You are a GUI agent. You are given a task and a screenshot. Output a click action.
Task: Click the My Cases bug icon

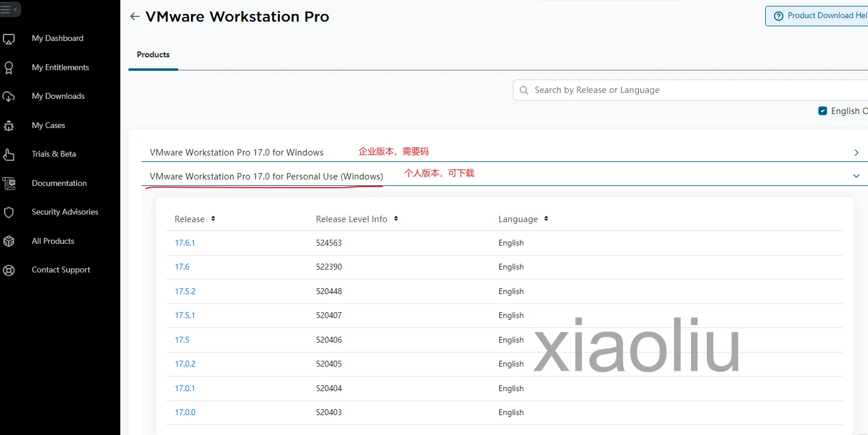tap(9, 126)
